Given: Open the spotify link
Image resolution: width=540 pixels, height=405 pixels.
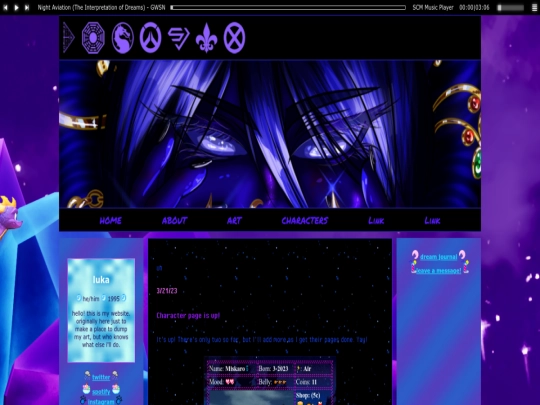Looking at the screenshot, I should [101, 392].
